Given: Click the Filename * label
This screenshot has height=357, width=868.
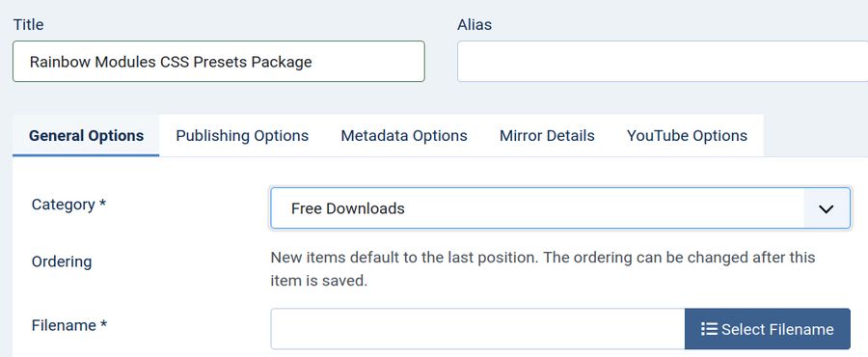Looking at the screenshot, I should coord(69,325).
